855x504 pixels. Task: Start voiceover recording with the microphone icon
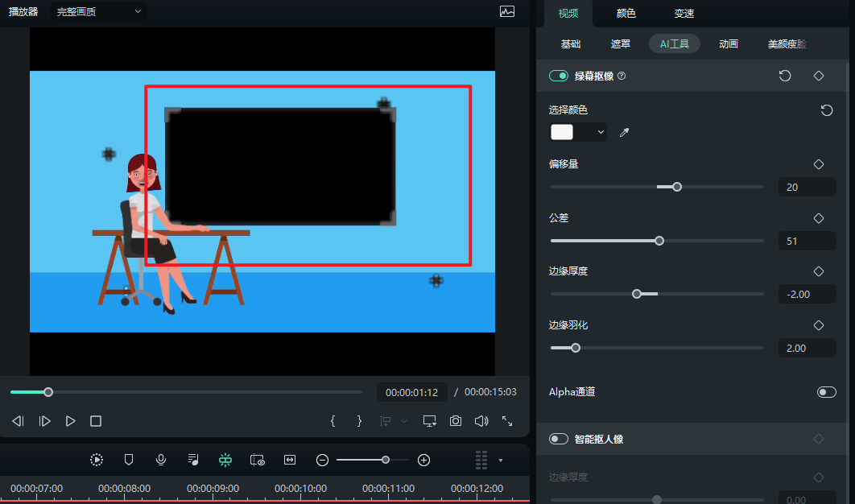(161, 460)
